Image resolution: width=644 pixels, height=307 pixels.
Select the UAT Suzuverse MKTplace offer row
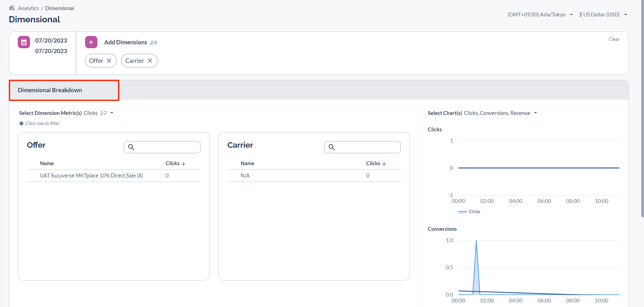(x=91, y=176)
